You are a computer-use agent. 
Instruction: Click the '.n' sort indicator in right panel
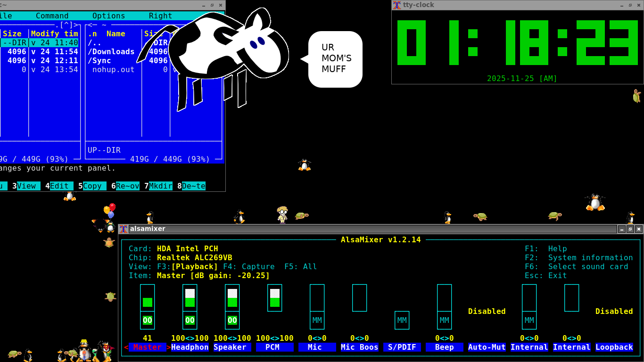coord(92,33)
